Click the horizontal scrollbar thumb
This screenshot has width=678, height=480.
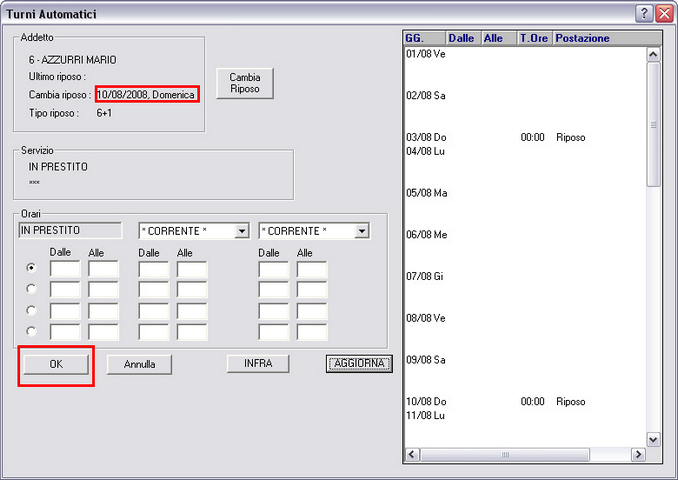505,454
